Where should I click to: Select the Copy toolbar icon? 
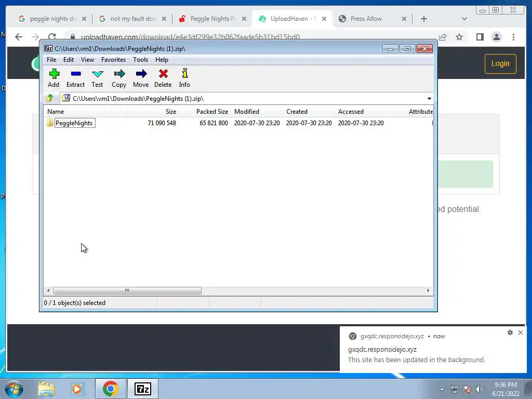tap(119, 78)
